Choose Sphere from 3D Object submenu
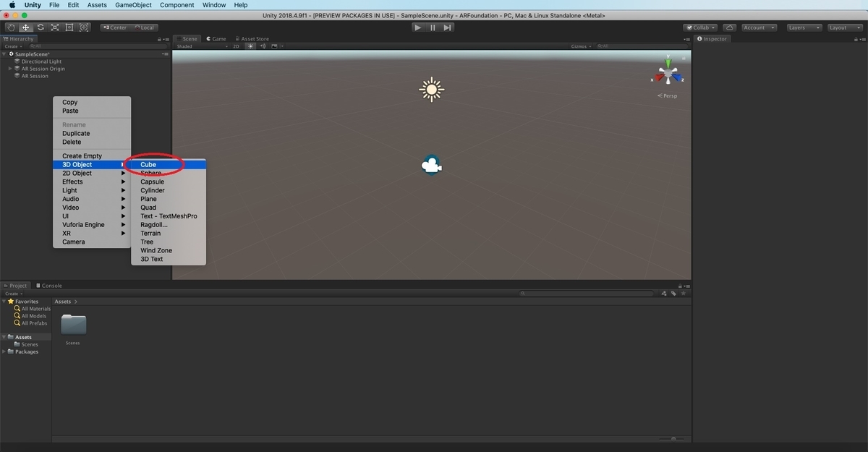868x452 pixels. [169, 173]
